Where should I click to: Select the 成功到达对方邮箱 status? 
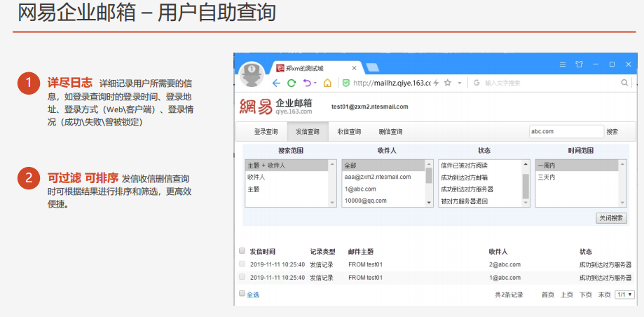[x=480, y=177]
